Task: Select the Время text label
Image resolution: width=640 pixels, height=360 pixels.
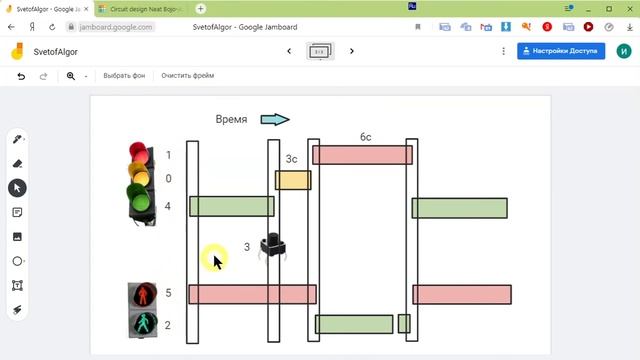Action: pos(231,119)
